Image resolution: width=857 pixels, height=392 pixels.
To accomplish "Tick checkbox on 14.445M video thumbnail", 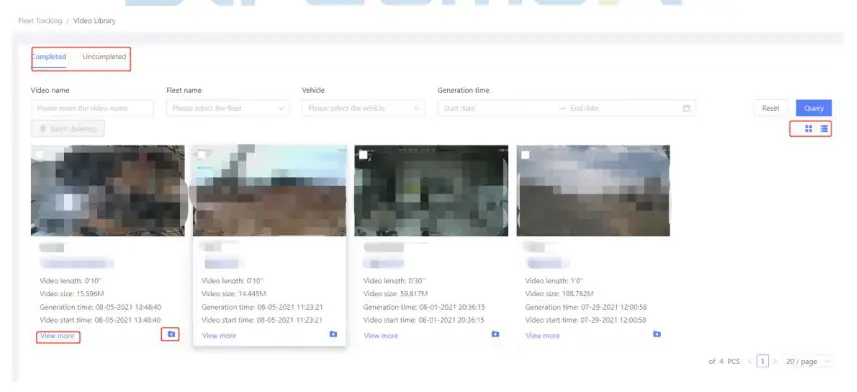I will coord(202,155).
